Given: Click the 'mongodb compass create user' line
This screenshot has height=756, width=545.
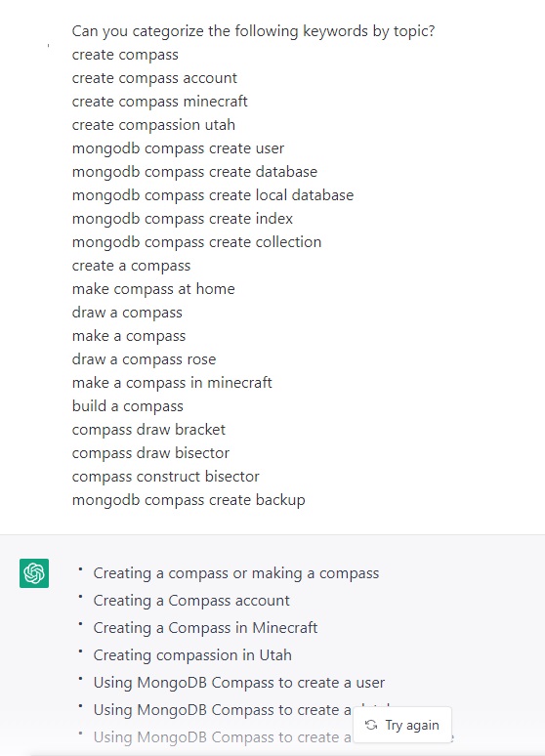Looking at the screenshot, I should pos(178,148).
